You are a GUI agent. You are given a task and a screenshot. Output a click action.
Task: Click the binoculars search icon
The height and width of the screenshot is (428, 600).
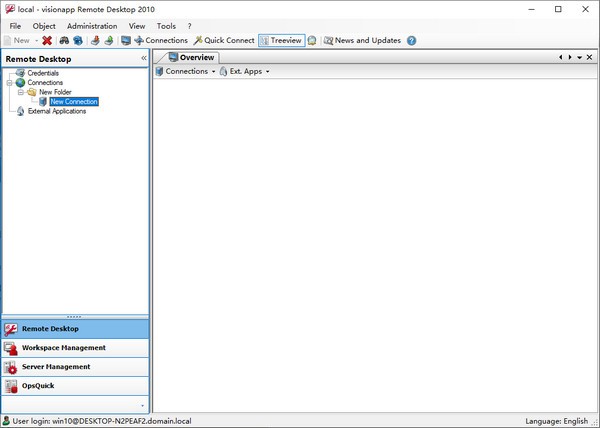[64, 41]
